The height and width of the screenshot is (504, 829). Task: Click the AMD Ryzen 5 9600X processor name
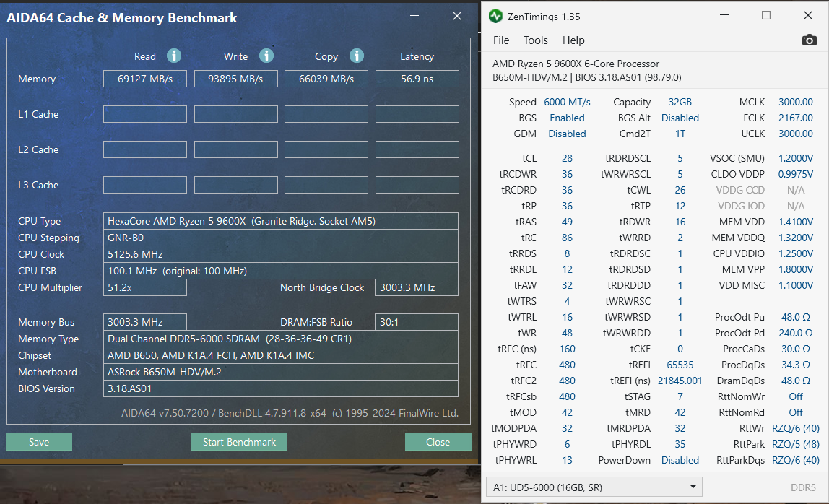[576, 64]
